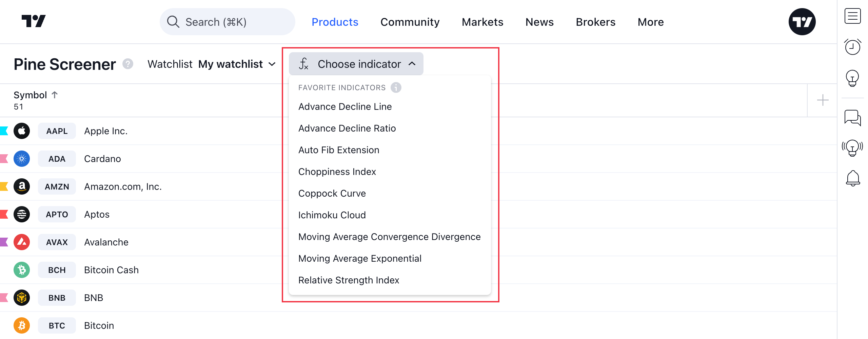Viewport: 868px width, 339px height.
Task: Select Moving Average Convergence Divergence indicator
Action: coord(390,237)
